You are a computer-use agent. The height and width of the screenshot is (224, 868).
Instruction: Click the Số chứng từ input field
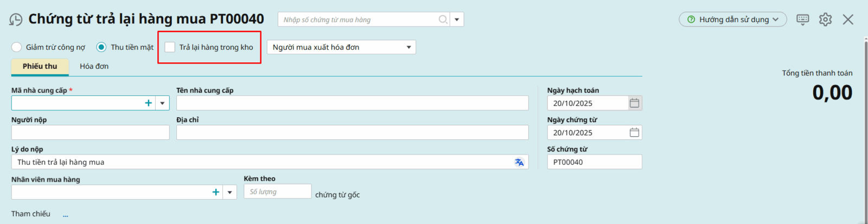coord(594,162)
